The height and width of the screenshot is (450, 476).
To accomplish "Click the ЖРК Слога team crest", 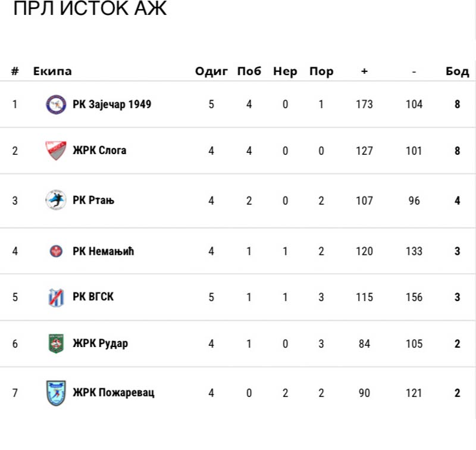I will click(56, 151).
